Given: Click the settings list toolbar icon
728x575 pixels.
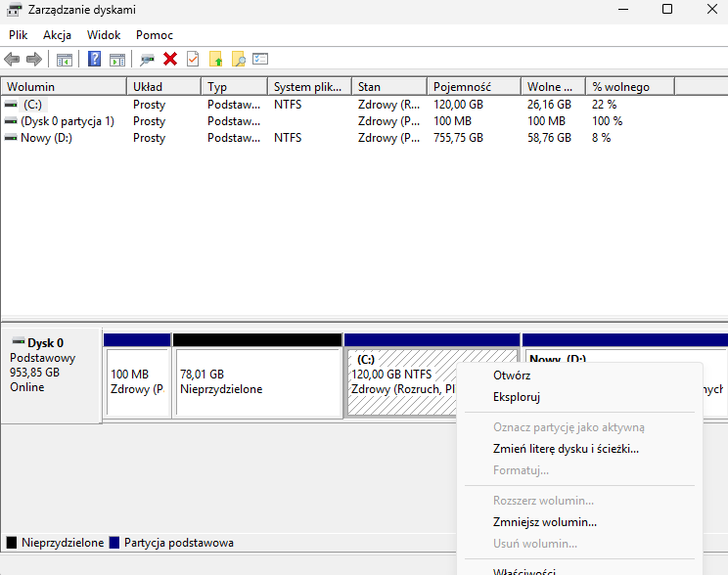Looking at the screenshot, I should (x=260, y=59).
